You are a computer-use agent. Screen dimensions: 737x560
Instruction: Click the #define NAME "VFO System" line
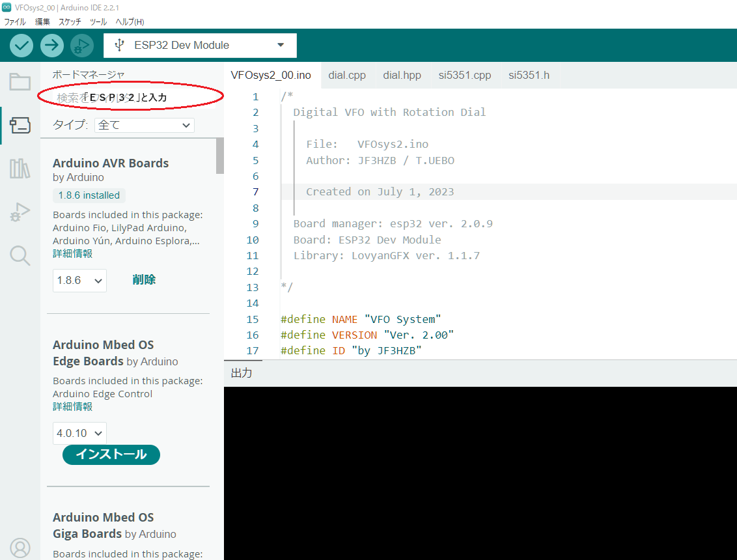tap(361, 319)
